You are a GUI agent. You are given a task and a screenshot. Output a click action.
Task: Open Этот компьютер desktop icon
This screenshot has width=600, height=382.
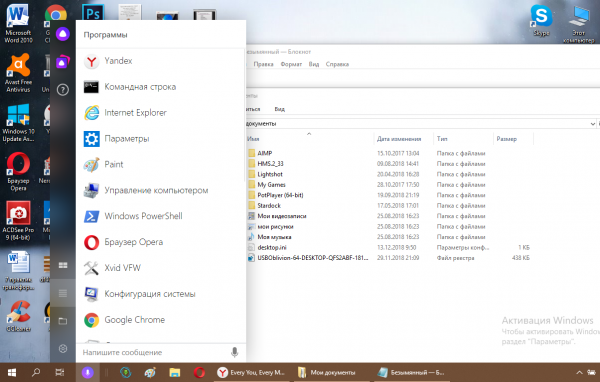click(x=579, y=24)
